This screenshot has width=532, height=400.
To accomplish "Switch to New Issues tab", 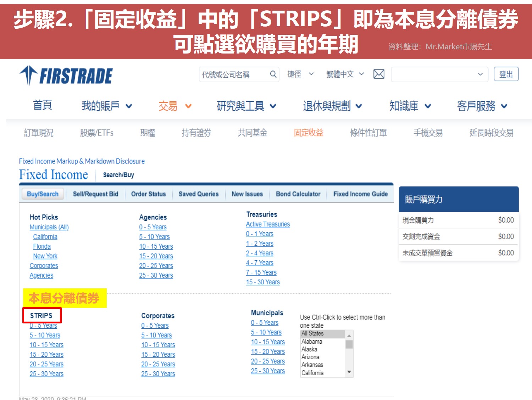I will click(x=247, y=194).
